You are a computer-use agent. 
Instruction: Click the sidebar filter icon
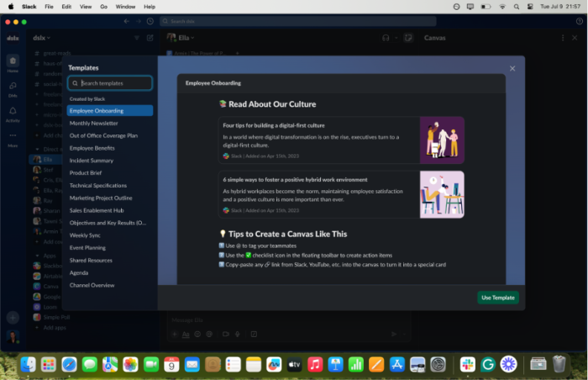[x=137, y=38]
